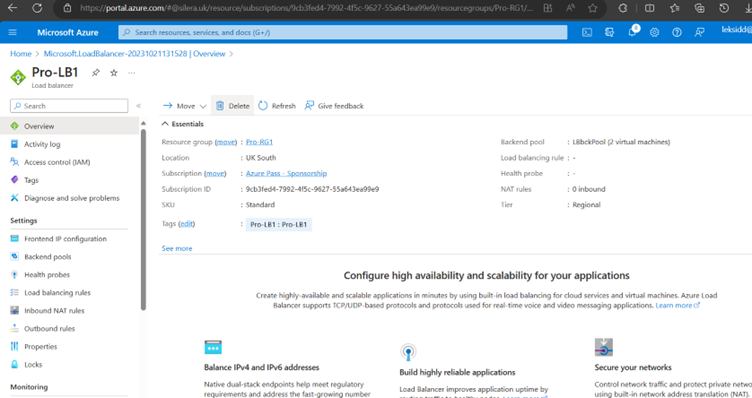Mark Pro-LB1 as favorite with star
Screen dimensions: 752x398
(114, 72)
